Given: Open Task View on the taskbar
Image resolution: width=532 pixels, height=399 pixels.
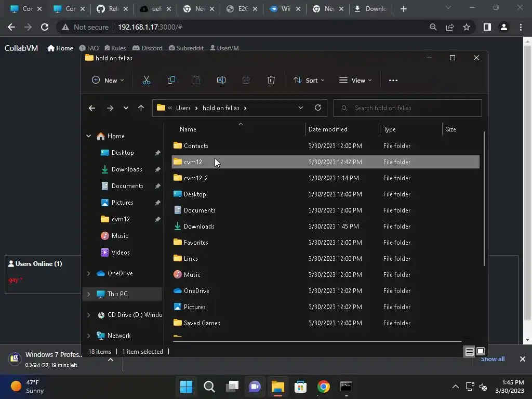Looking at the screenshot, I should click(232, 387).
